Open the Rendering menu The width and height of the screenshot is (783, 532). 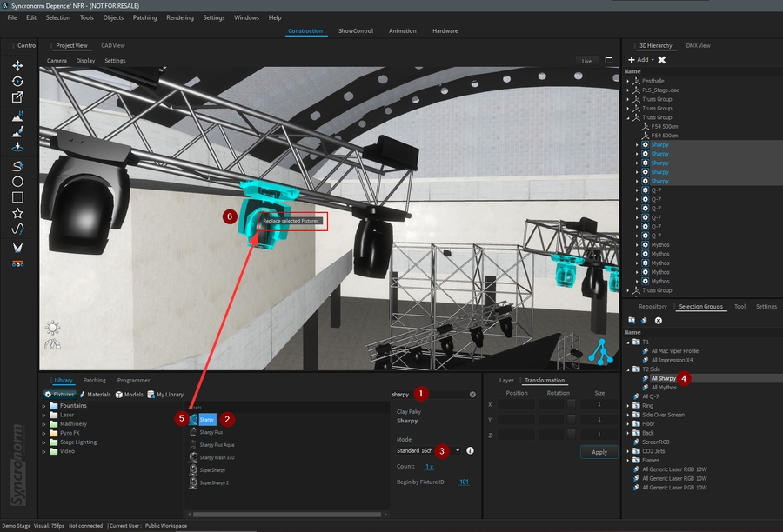180,17
